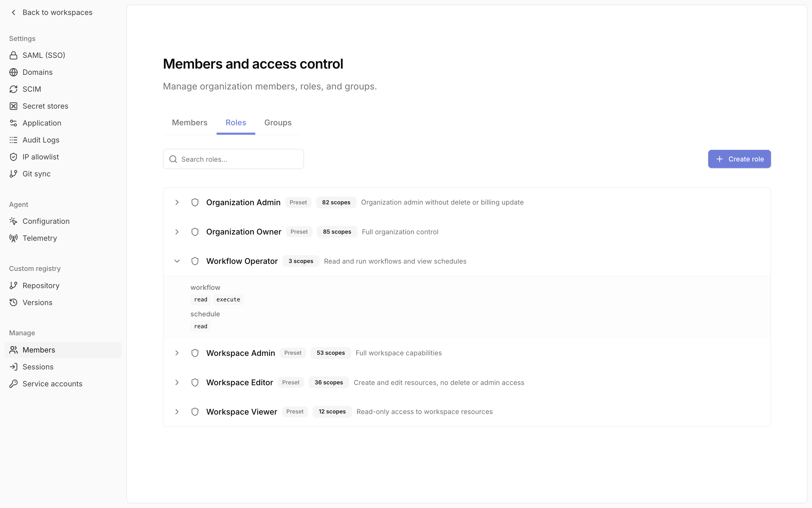812x508 pixels.
Task: Click the 82 scopes badge
Action: tap(336, 202)
